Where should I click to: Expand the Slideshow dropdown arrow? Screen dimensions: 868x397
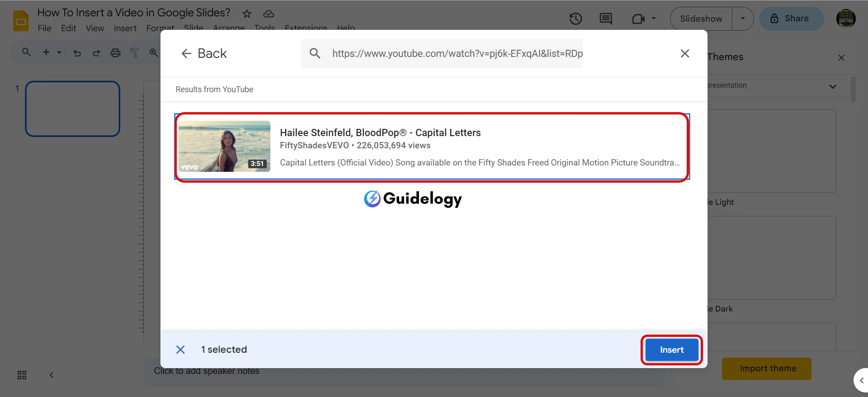743,19
